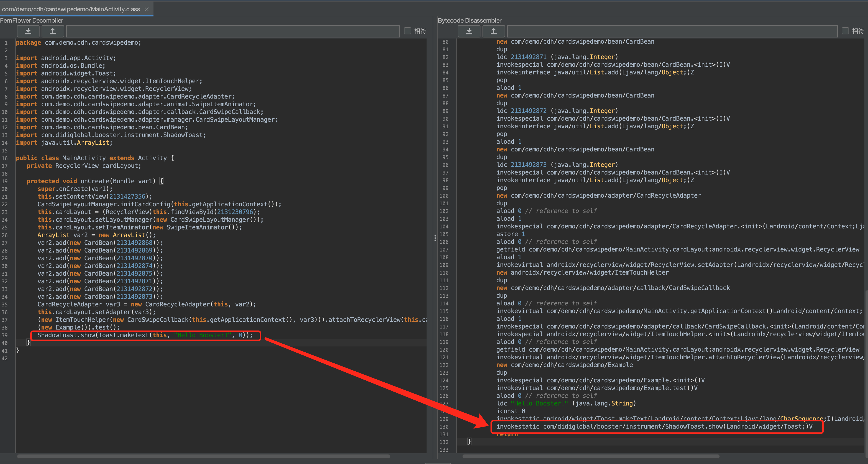Click FernFlower search previous up-arrow button
Screen dimensions: 868x464
tap(53, 31)
